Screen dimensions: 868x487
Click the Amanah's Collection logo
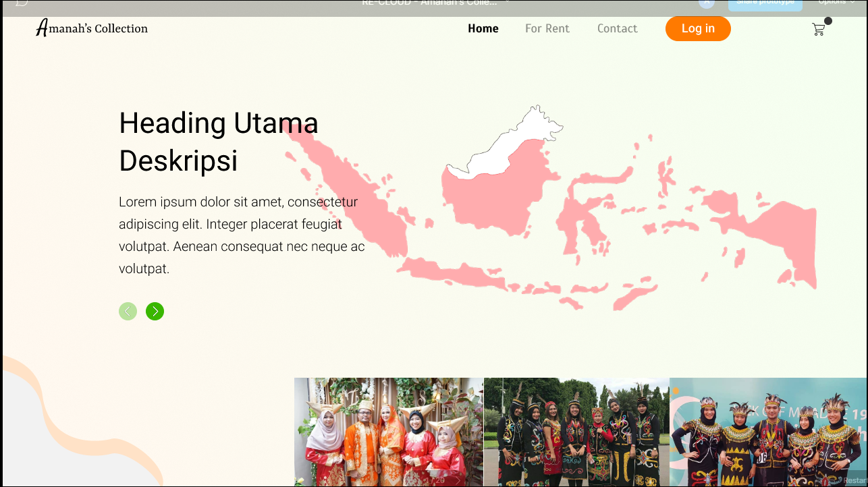[92, 28]
